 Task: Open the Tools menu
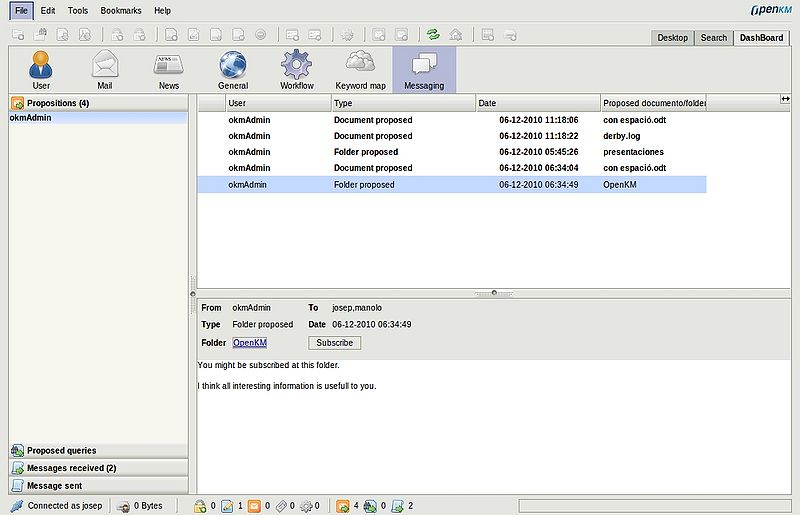[x=78, y=11]
